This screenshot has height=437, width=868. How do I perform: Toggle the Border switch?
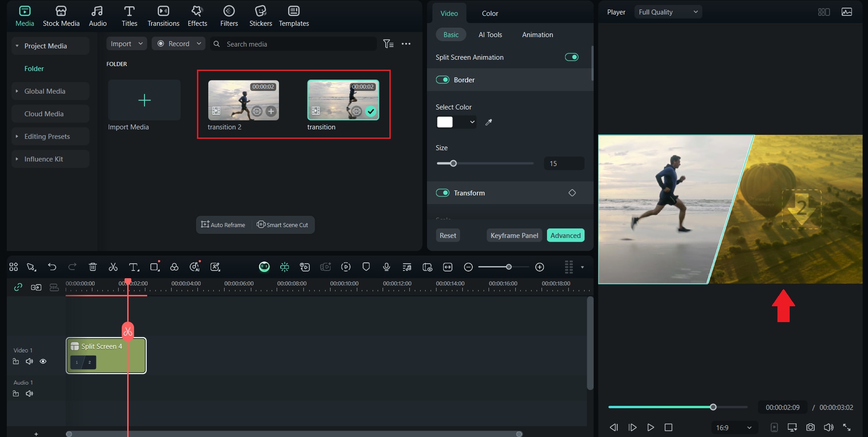[x=442, y=80]
